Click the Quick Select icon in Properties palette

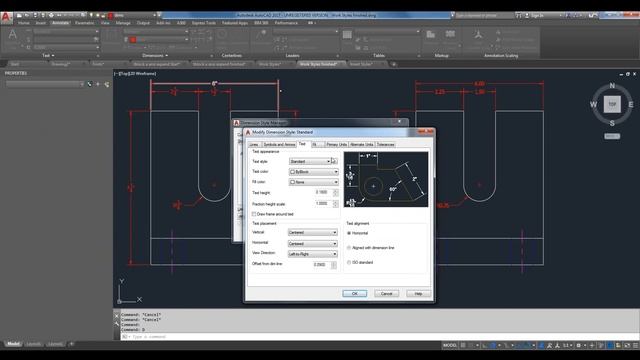click(106, 84)
